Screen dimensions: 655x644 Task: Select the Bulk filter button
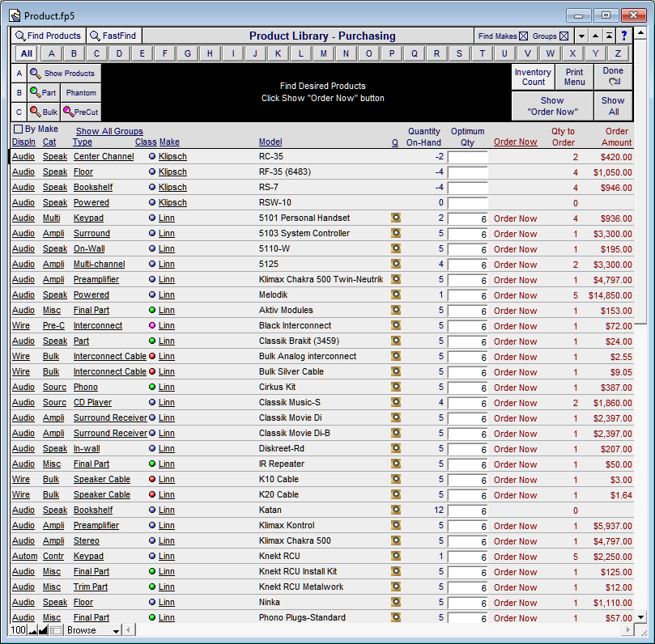point(44,112)
